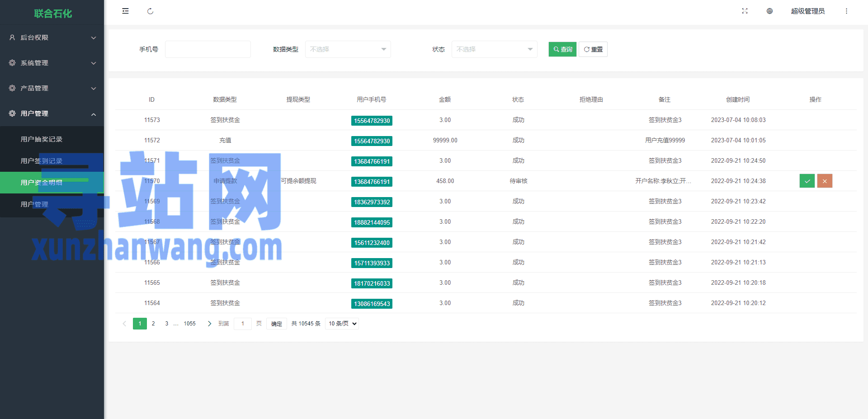Open the 10 条/页 page size dropdown
The width and height of the screenshot is (868, 419).
342,324
